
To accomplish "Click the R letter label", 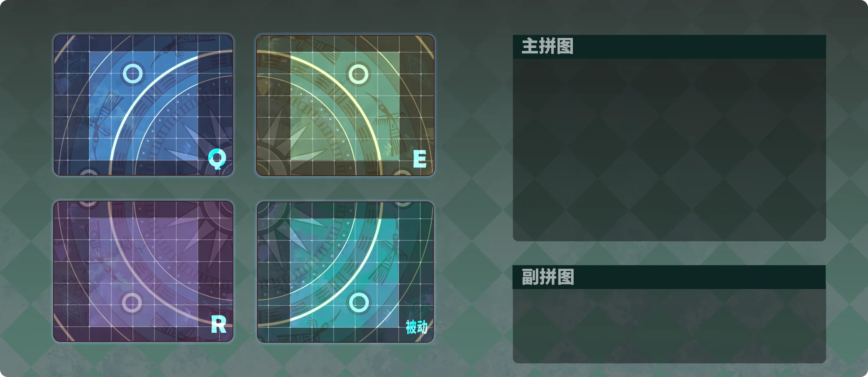I will tap(219, 324).
